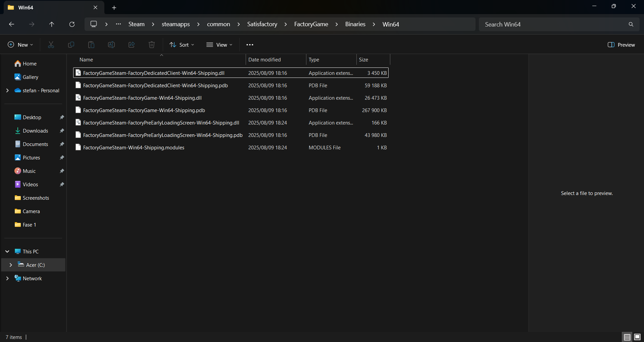Select FactoryGameSteam-FactoryGame-Win64-Shipping.dll file

(231, 98)
